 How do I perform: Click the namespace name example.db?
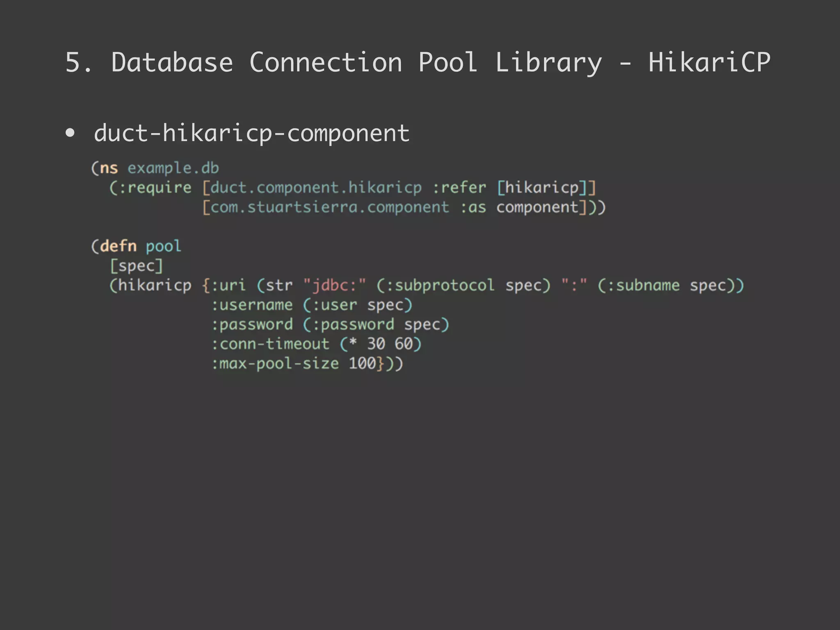pyautogui.click(x=173, y=168)
